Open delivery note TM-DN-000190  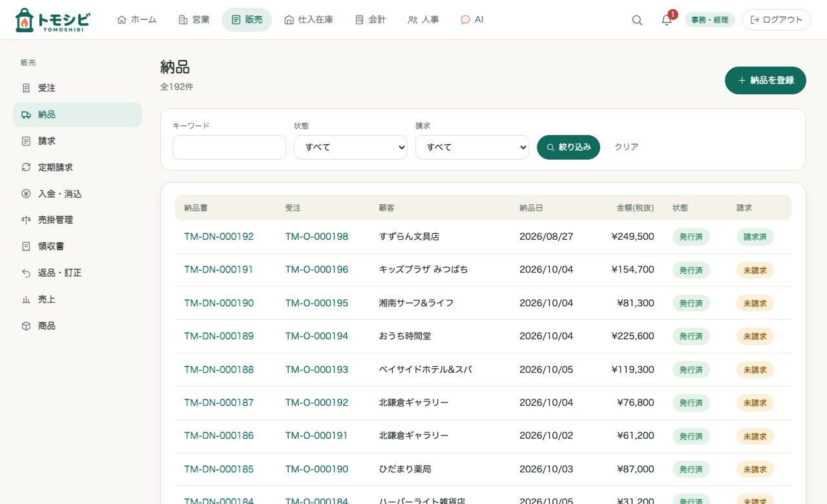(219, 303)
